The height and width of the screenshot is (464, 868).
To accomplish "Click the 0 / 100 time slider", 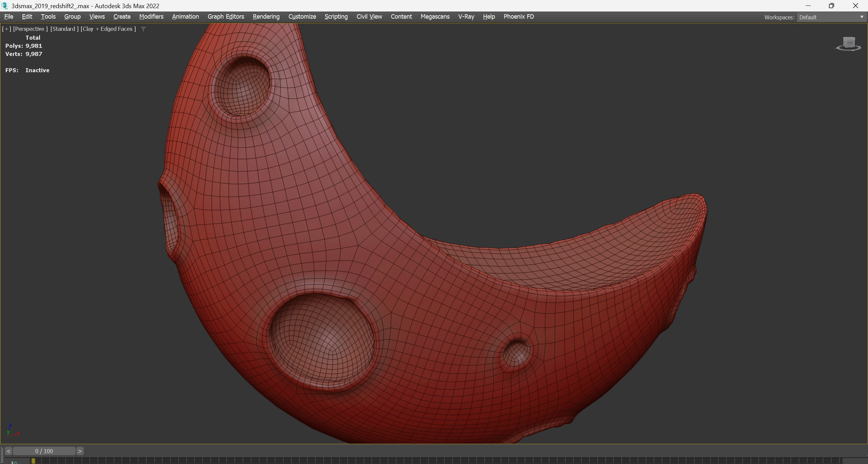I will click(44, 451).
